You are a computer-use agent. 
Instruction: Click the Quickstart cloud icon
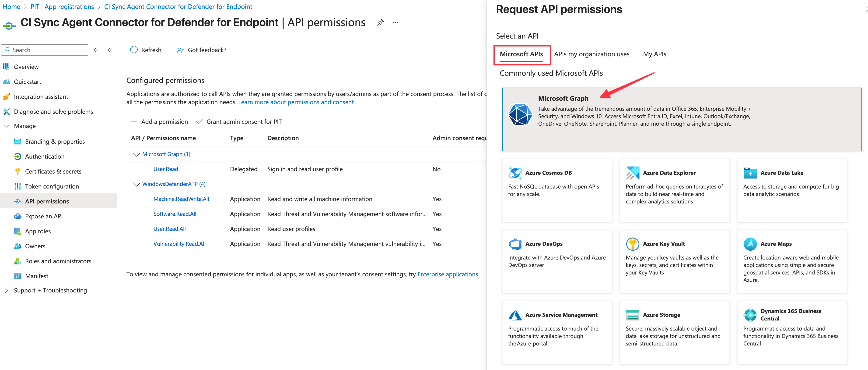pyautogui.click(x=6, y=82)
